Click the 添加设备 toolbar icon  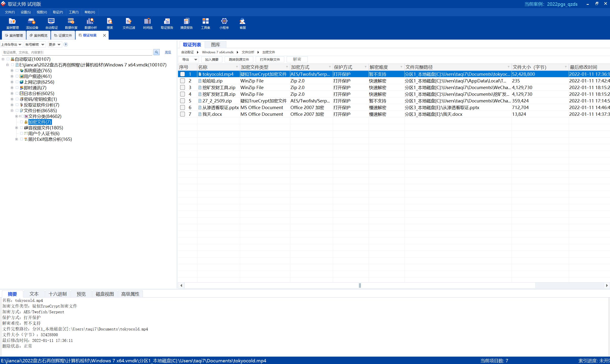pyautogui.click(x=32, y=24)
